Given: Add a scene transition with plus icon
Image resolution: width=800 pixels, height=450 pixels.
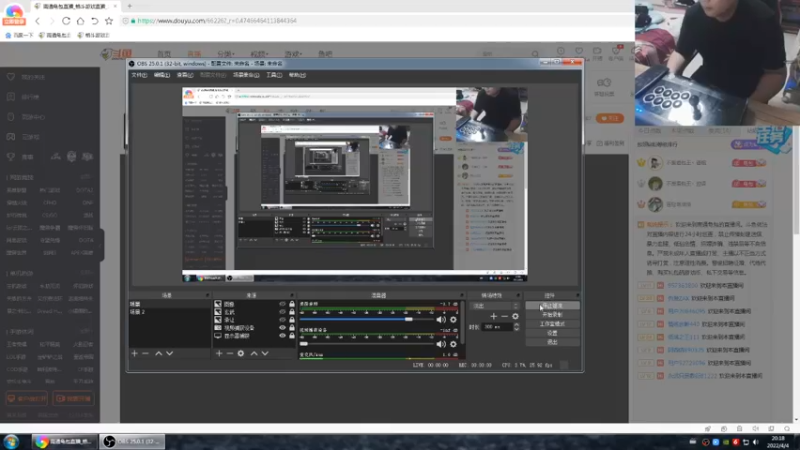Looking at the screenshot, I should [x=493, y=316].
